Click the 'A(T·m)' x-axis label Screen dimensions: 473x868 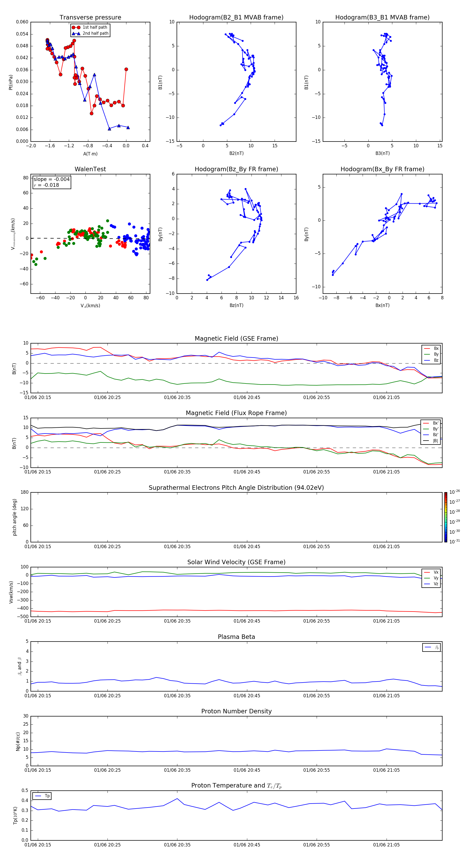coord(90,154)
